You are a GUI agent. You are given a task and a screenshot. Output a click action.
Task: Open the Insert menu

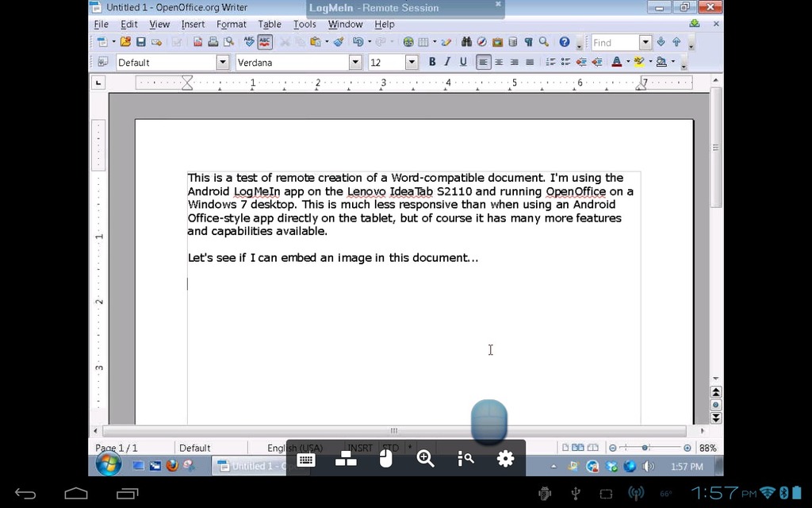click(x=193, y=25)
